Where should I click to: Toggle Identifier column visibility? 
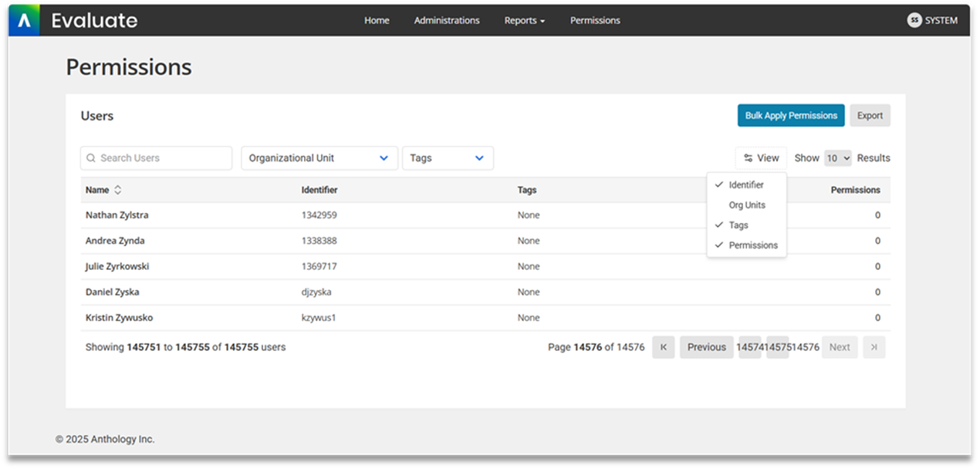coord(745,185)
